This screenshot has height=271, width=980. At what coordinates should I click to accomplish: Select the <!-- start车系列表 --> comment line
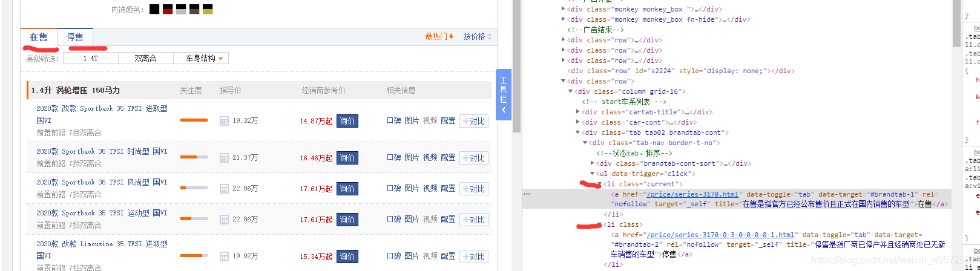click(x=624, y=102)
